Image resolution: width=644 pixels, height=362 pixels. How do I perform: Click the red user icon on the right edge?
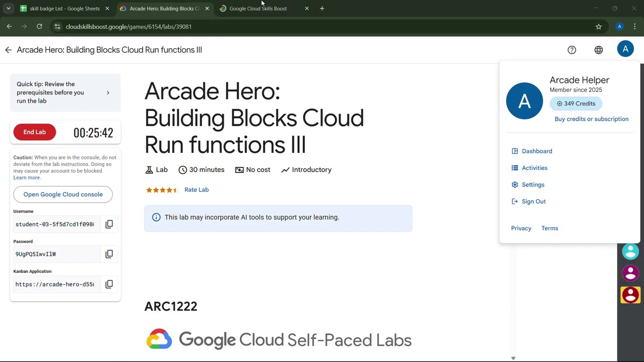[630, 295]
